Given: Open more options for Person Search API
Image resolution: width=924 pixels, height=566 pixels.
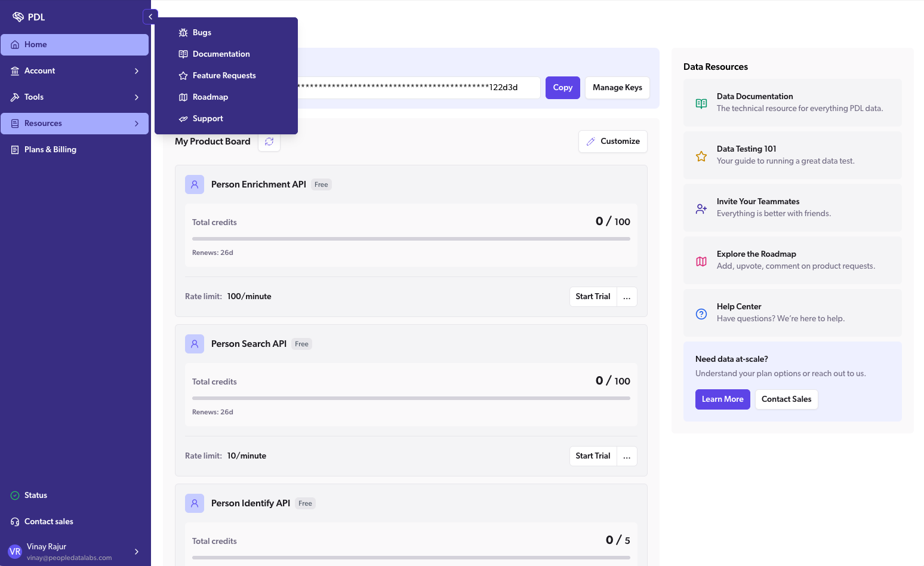Looking at the screenshot, I should (627, 456).
